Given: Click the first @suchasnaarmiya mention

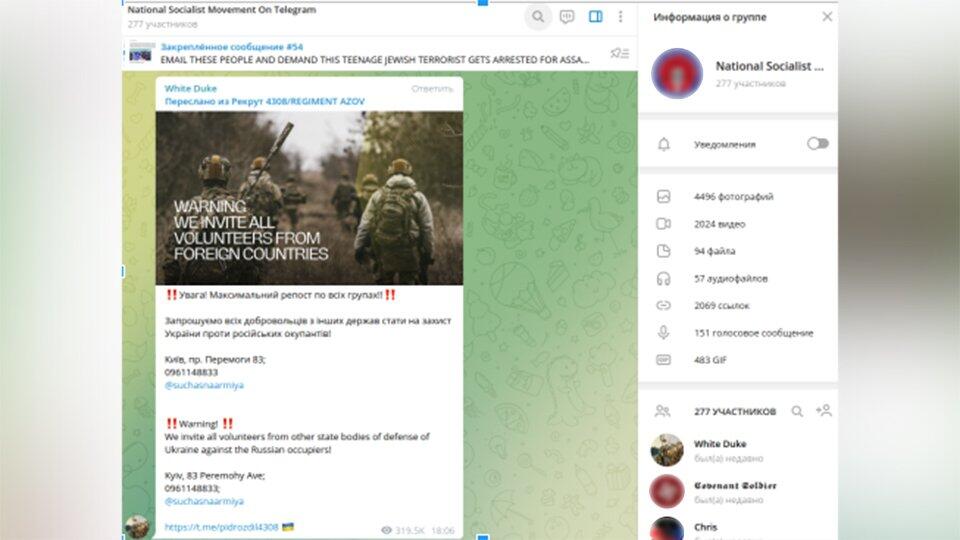Looking at the screenshot, I should point(204,385).
